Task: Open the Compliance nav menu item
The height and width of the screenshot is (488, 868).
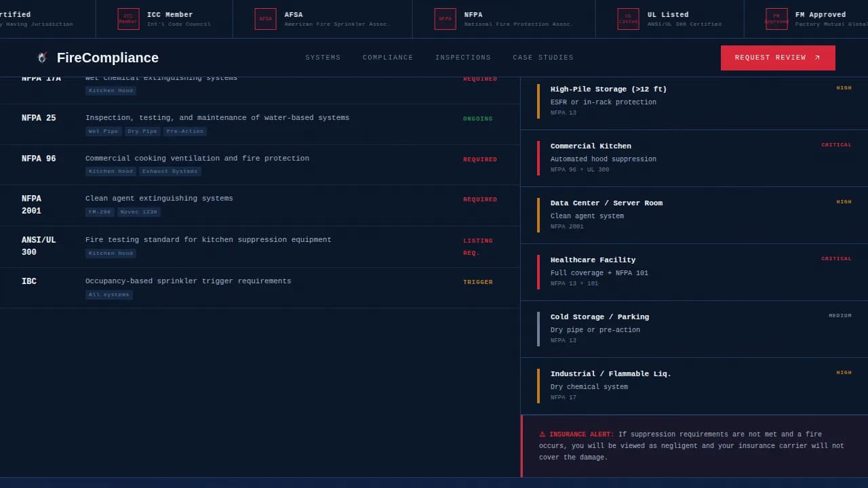Action: (x=388, y=58)
